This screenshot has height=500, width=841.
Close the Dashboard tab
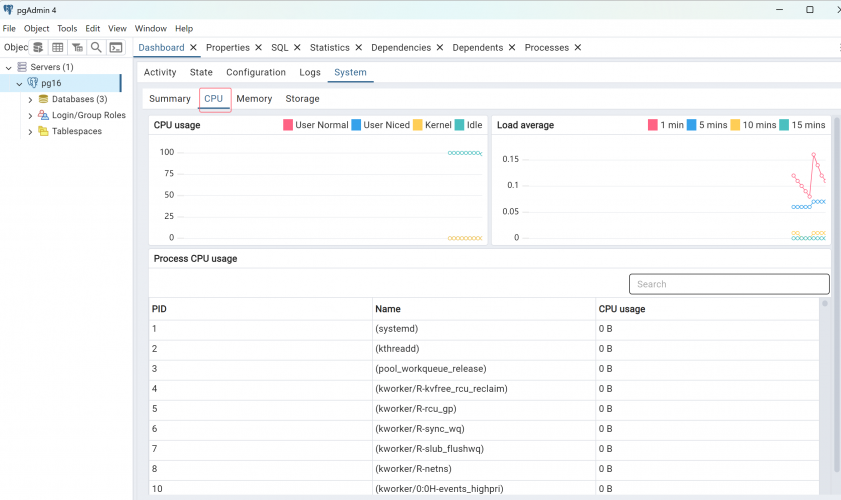pos(193,47)
